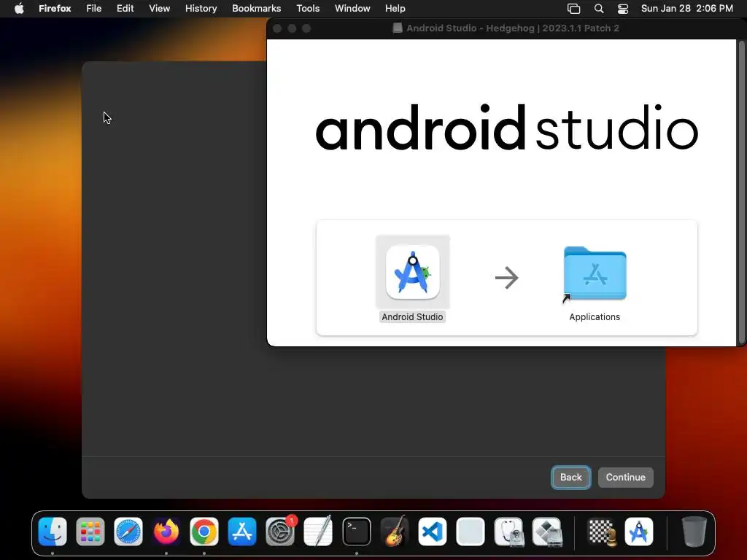Image resolution: width=747 pixels, height=560 pixels.
Task: Click the Back button in the dark window
Action: click(570, 477)
